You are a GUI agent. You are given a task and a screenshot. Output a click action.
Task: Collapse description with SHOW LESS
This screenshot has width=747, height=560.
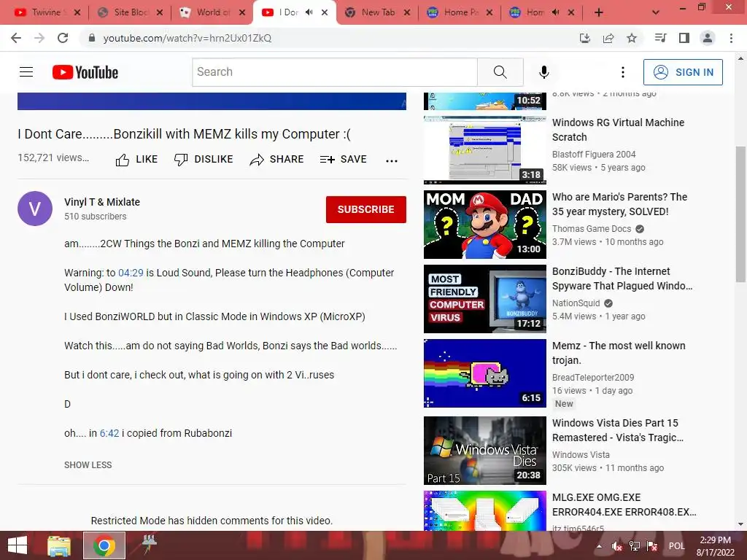point(88,464)
